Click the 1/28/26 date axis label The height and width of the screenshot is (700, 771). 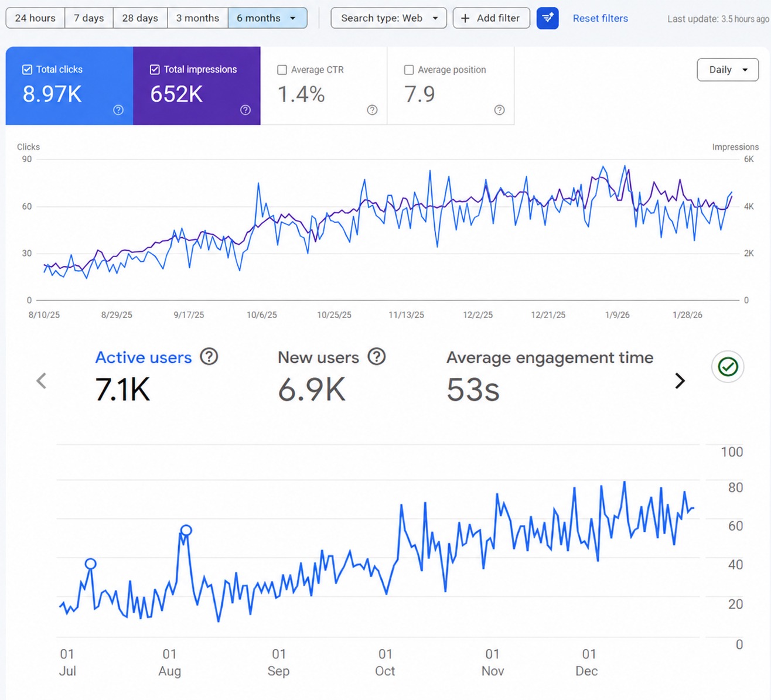687,315
